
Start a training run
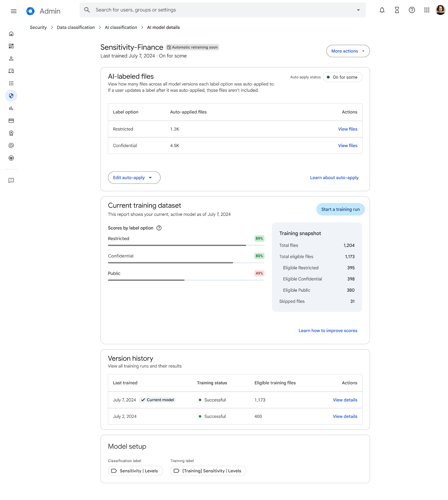coord(340,209)
